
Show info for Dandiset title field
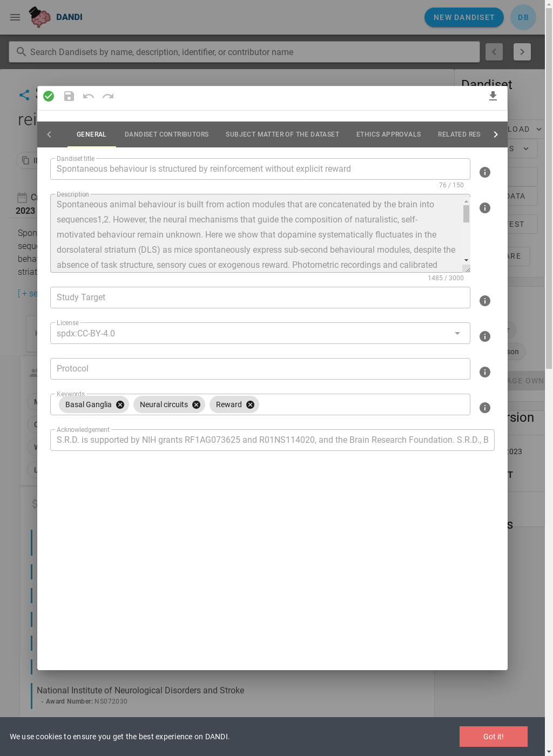pyautogui.click(x=485, y=172)
